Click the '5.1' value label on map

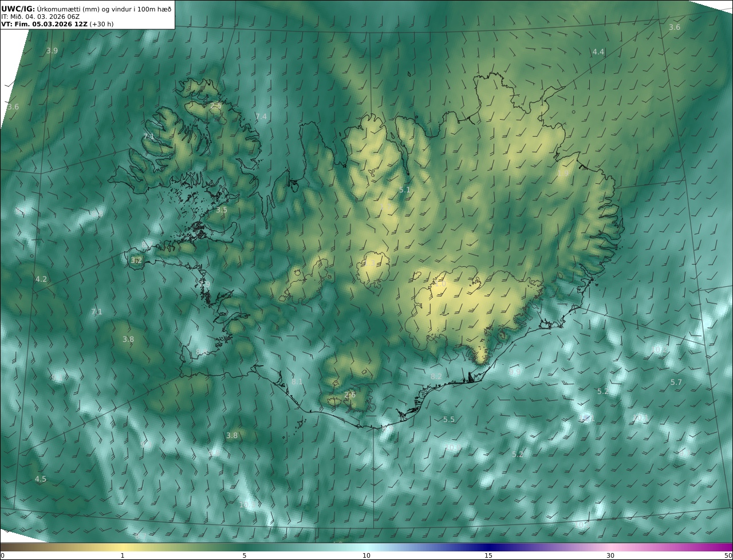(x=405, y=190)
